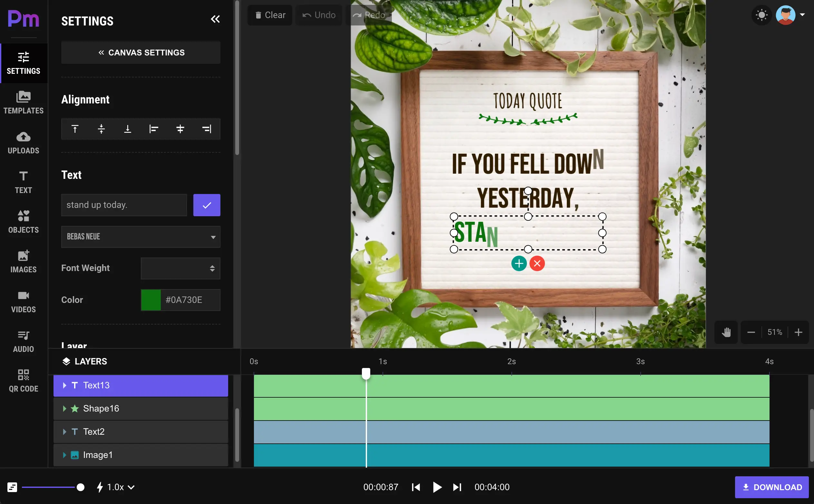Click the Text13 green timeline track
This screenshot has width=814, height=504.
click(x=511, y=386)
